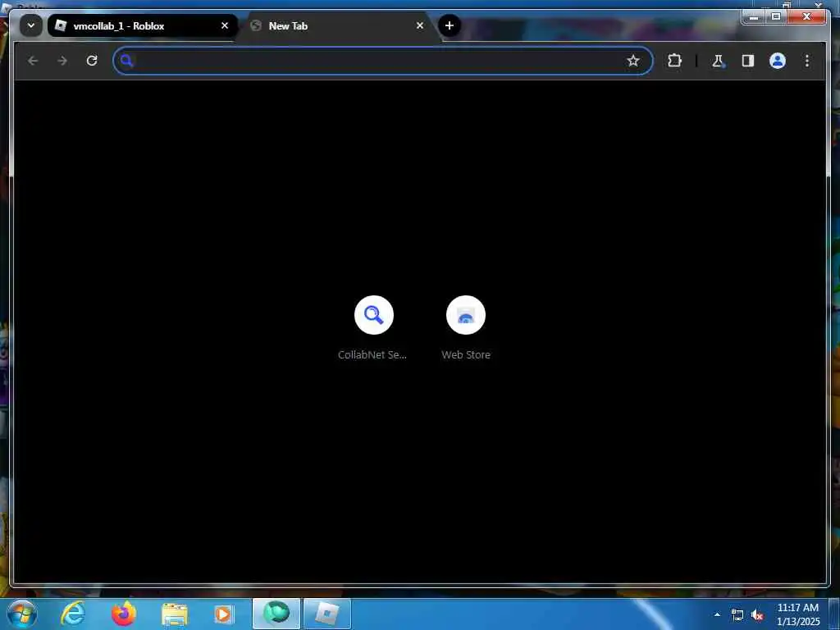The width and height of the screenshot is (840, 630).
Task: Open the Windows Start menu
Action: (x=22, y=614)
